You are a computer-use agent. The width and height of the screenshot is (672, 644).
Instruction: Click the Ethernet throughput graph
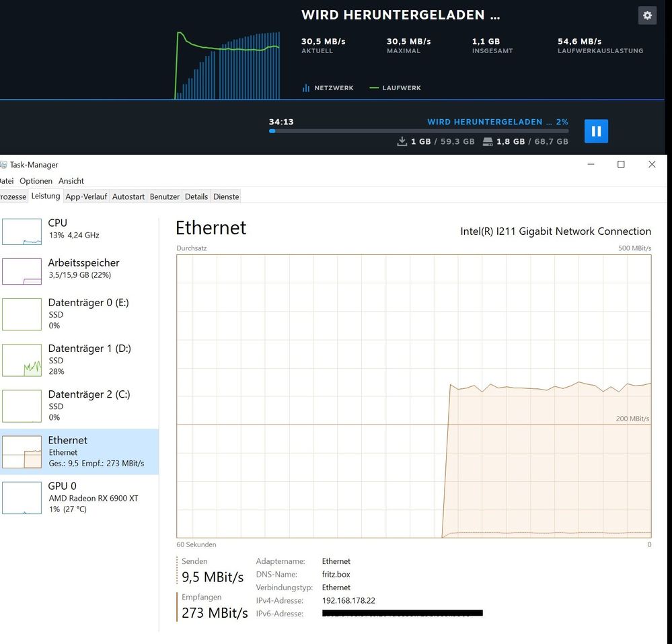[x=414, y=396]
